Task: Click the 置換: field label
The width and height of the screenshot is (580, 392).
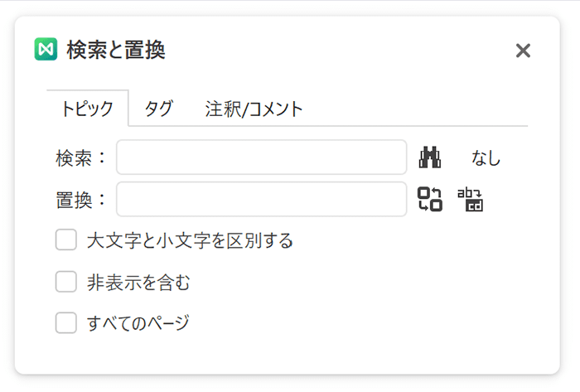Action: tap(80, 200)
